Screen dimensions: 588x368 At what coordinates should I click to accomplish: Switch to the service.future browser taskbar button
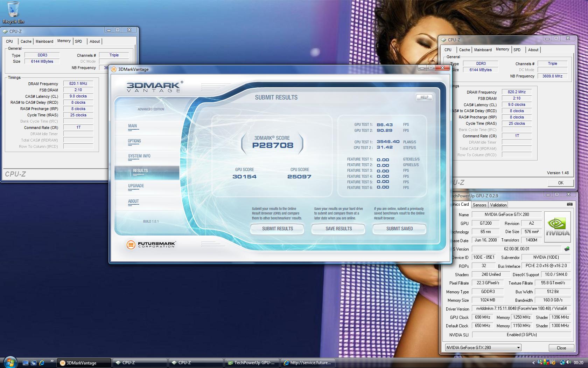coord(308,363)
